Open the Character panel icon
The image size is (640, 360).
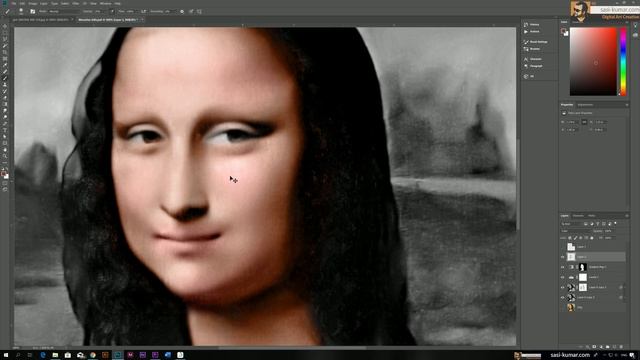pyautogui.click(x=526, y=59)
